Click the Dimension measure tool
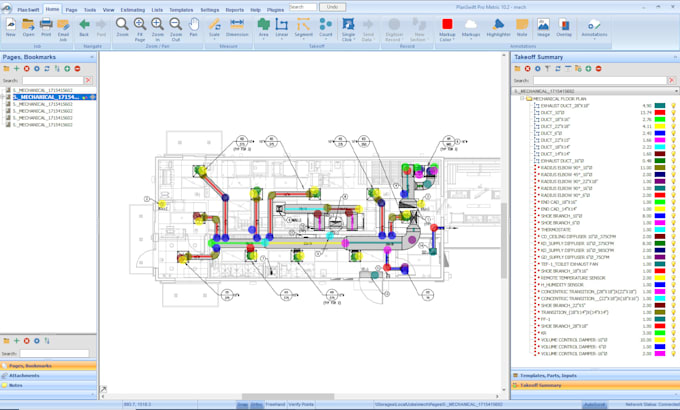The image size is (680, 410). point(237,25)
